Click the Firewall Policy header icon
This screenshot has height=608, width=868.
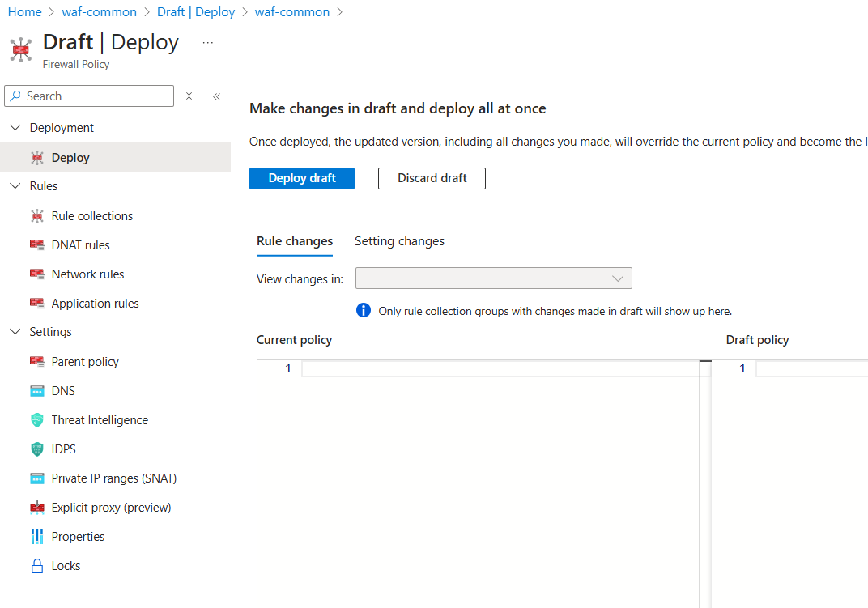pos(20,50)
